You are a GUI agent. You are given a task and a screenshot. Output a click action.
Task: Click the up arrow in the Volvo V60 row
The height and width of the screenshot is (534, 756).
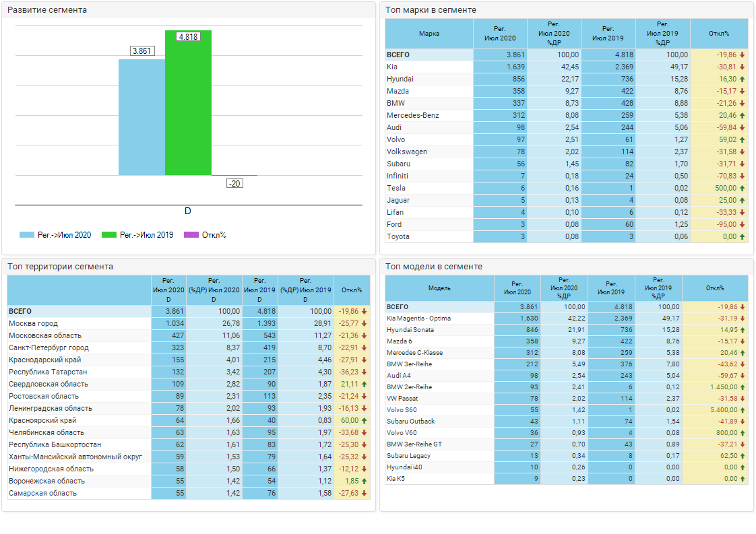[742, 433]
